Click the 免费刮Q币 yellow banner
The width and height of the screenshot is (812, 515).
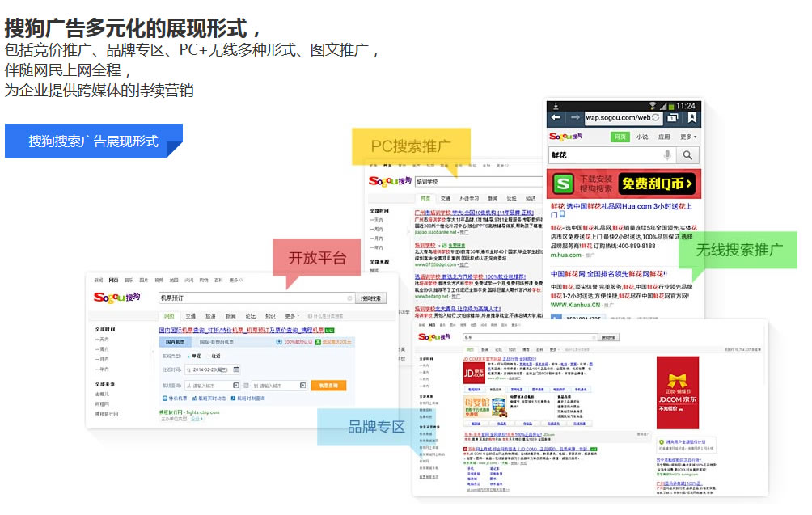(658, 184)
